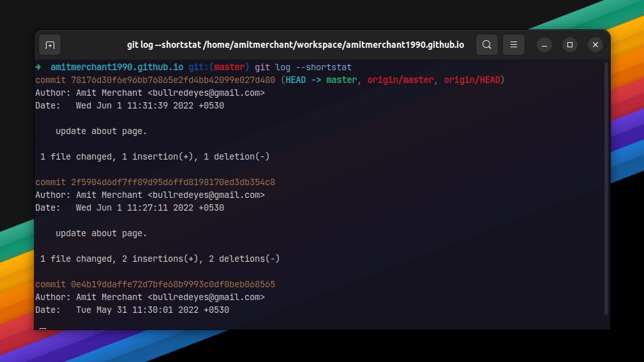Image resolution: width=644 pixels, height=362 pixels.
Task: Click the first 'update about page.' message
Action: [x=101, y=131]
